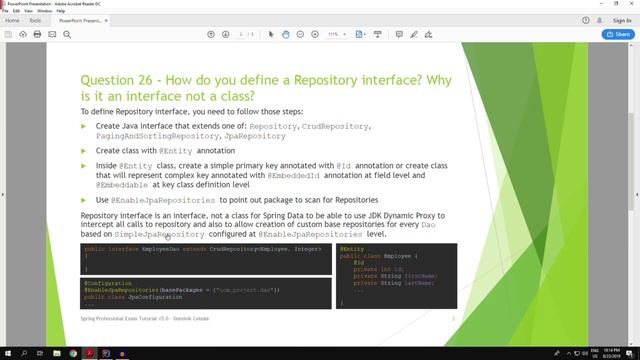
Task: Expand the left navigation pane arrow
Action: click(2, 195)
